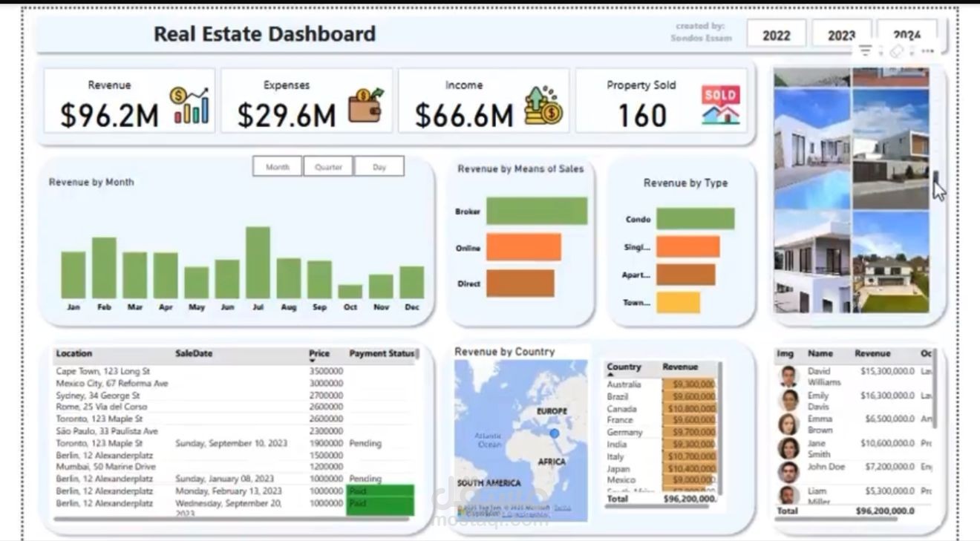Open the filter icon above the dashboard

tap(866, 48)
